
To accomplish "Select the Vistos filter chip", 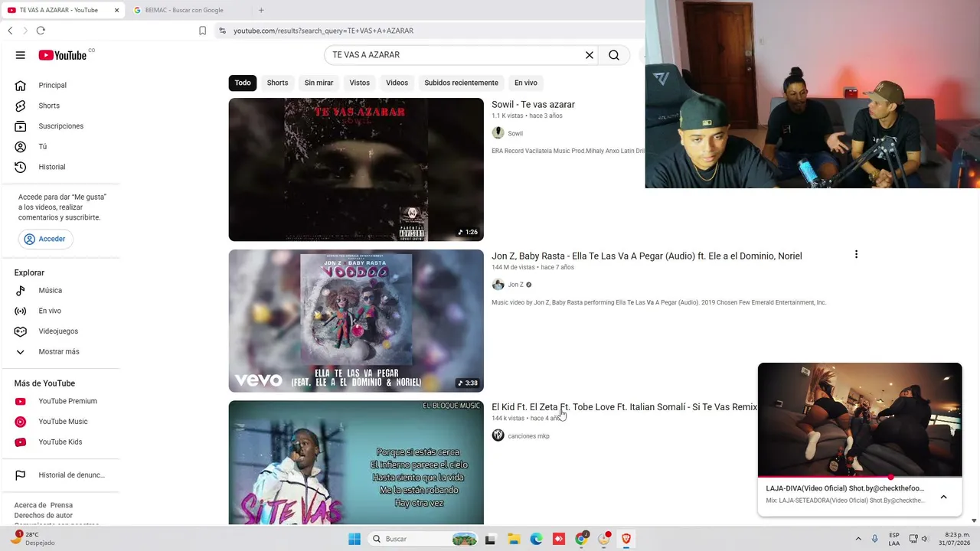I will point(359,83).
